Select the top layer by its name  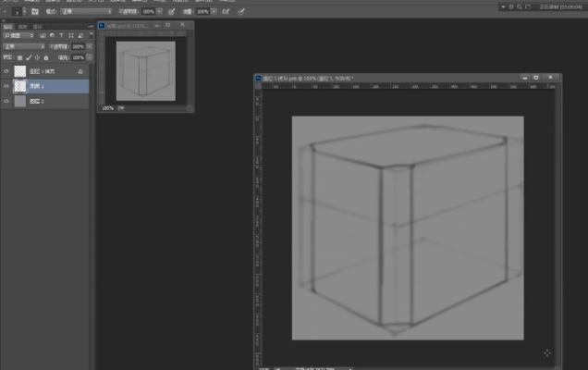click(42, 71)
